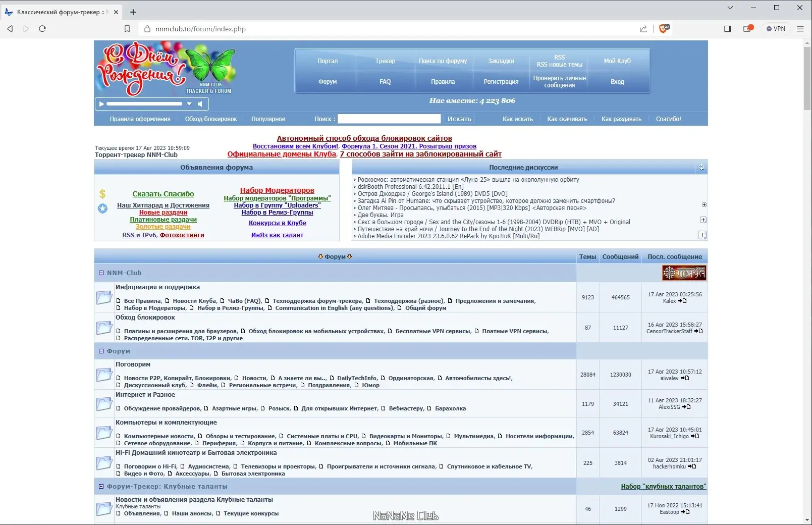Go to last post by hackerhomku
Screen dimensions: 812x525
pos(692,467)
